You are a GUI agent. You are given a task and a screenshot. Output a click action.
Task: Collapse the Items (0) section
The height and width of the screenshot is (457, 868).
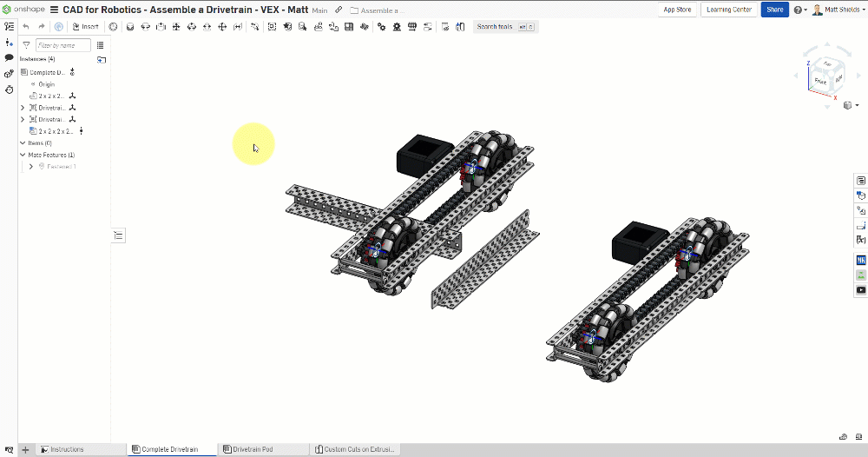pos(23,142)
